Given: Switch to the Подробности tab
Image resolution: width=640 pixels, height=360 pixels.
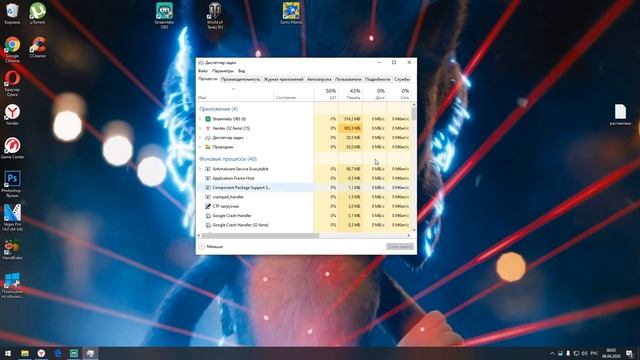Looking at the screenshot, I should click(378, 79).
